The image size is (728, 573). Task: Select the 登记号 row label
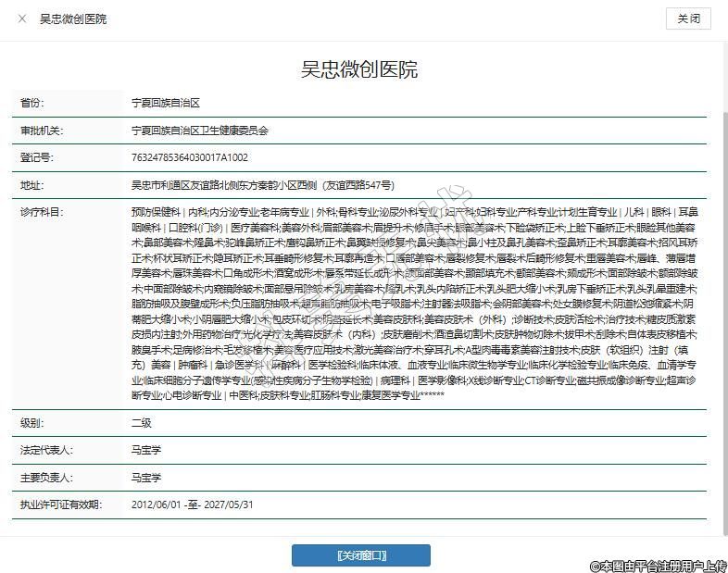(x=37, y=158)
